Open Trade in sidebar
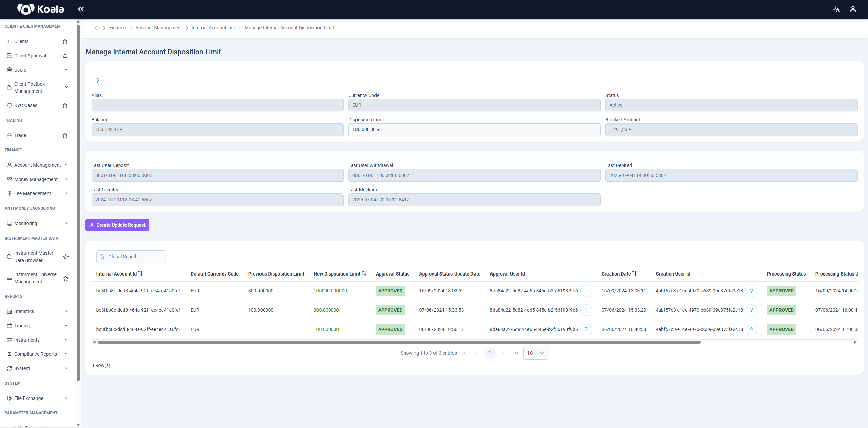Viewport: 868px width, 428px height. click(20, 135)
